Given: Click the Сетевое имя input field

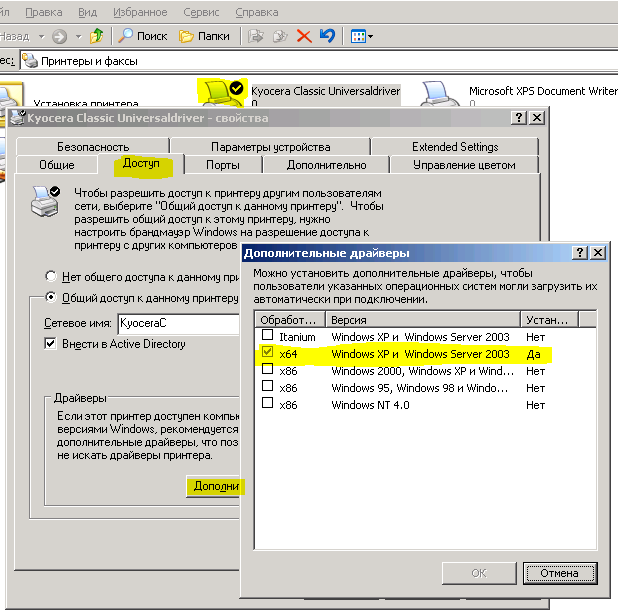Looking at the screenshot, I should point(179,323).
